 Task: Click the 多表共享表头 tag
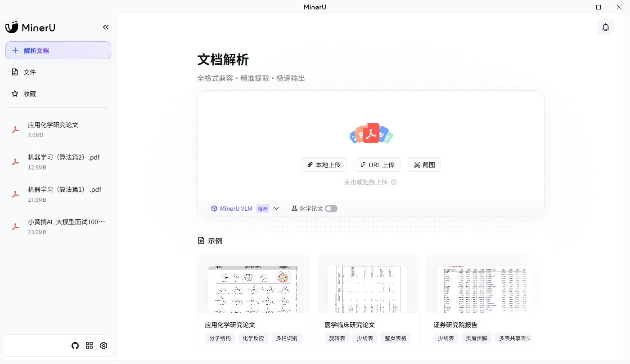(514, 338)
